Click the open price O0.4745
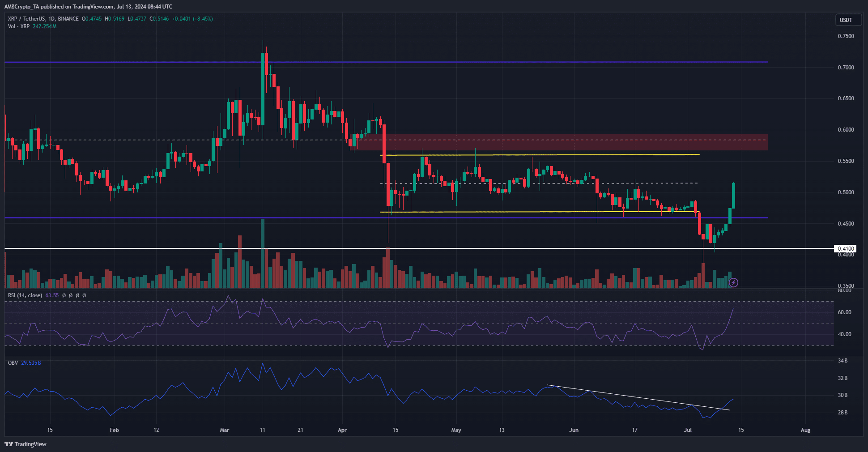 (x=92, y=19)
